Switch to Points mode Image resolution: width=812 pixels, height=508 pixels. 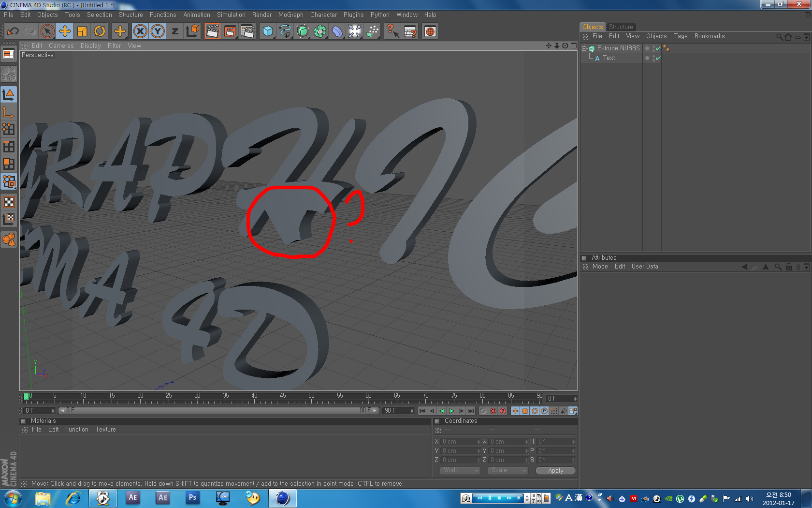pyautogui.click(x=9, y=129)
